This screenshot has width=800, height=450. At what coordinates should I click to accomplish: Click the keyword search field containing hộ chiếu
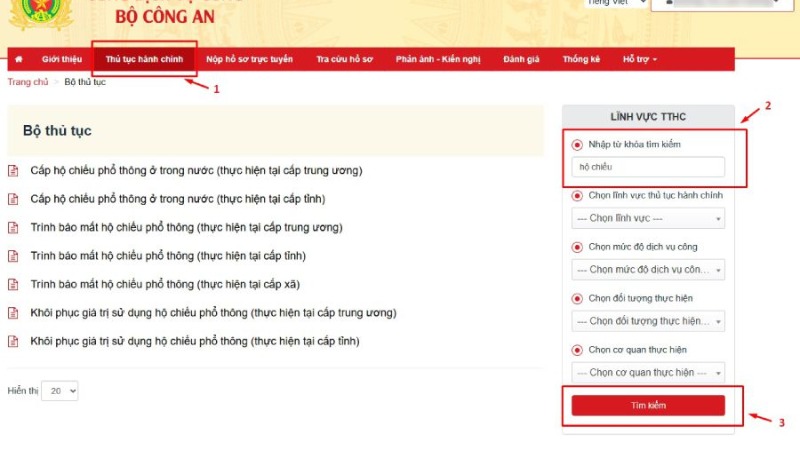(x=648, y=167)
